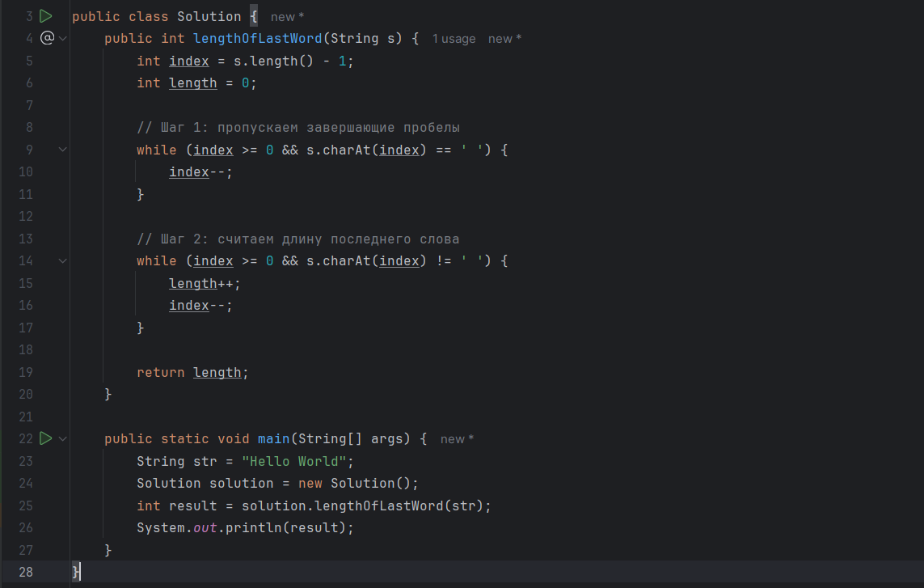Image resolution: width=924 pixels, height=588 pixels.
Task: Click 'main' method name on line 22
Action: coord(273,439)
